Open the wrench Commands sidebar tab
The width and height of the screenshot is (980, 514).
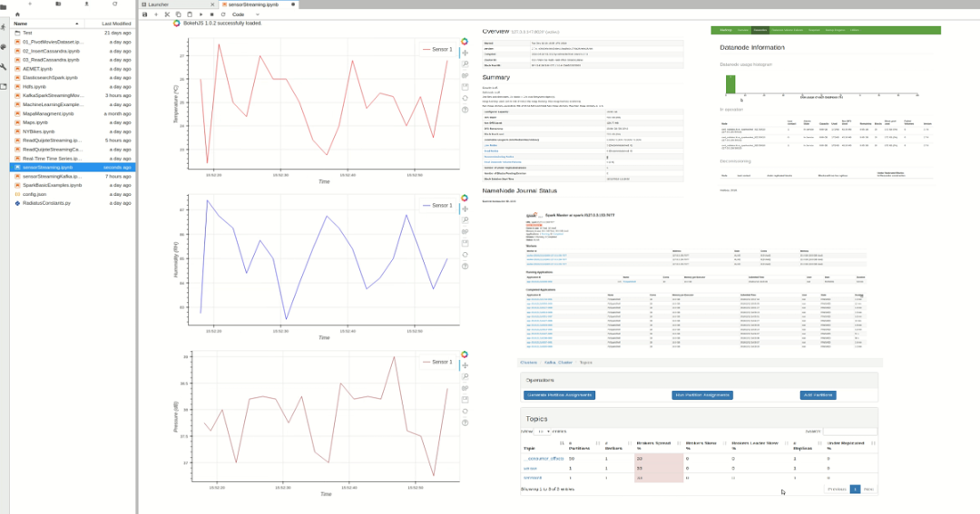4,66
